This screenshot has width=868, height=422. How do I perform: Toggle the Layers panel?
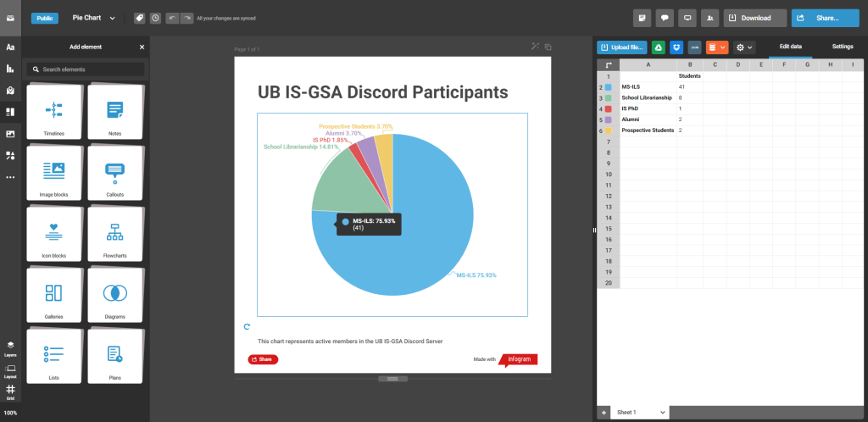coord(10,347)
